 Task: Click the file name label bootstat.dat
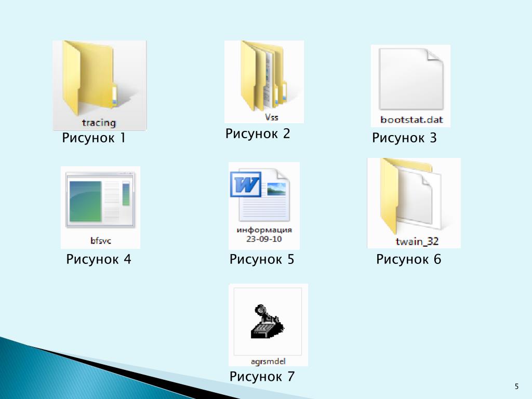[x=411, y=120]
